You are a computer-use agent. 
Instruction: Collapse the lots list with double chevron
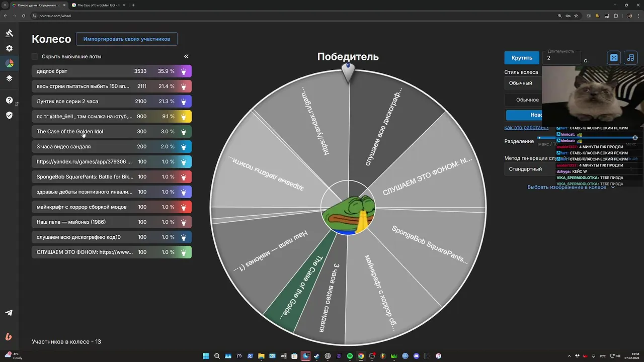tap(186, 56)
